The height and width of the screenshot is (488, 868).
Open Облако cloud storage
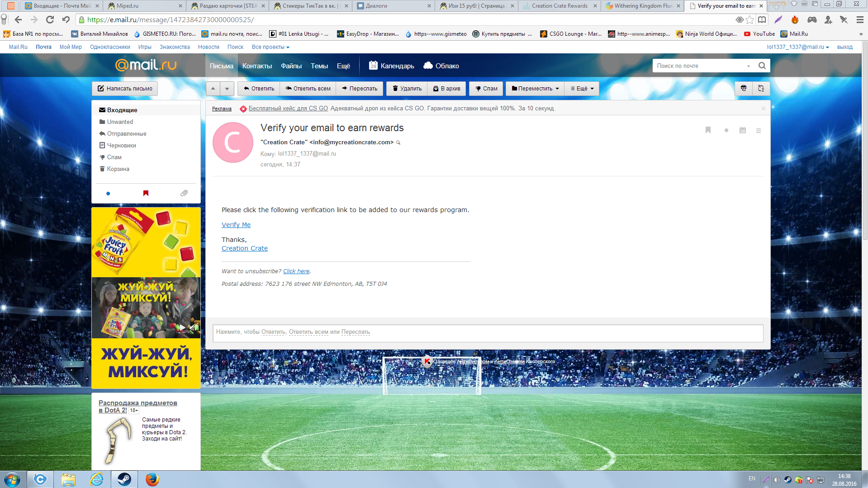point(441,66)
